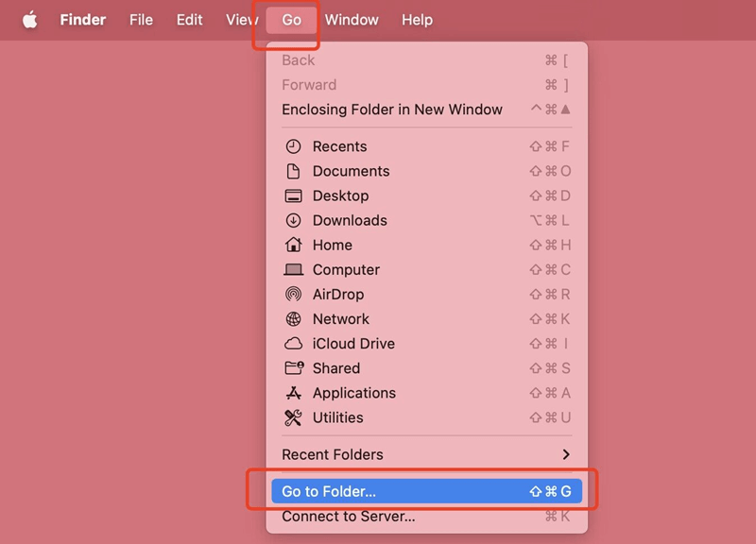The image size is (756, 544).
Task: Open the Help menu
Action: click(417, 19)
